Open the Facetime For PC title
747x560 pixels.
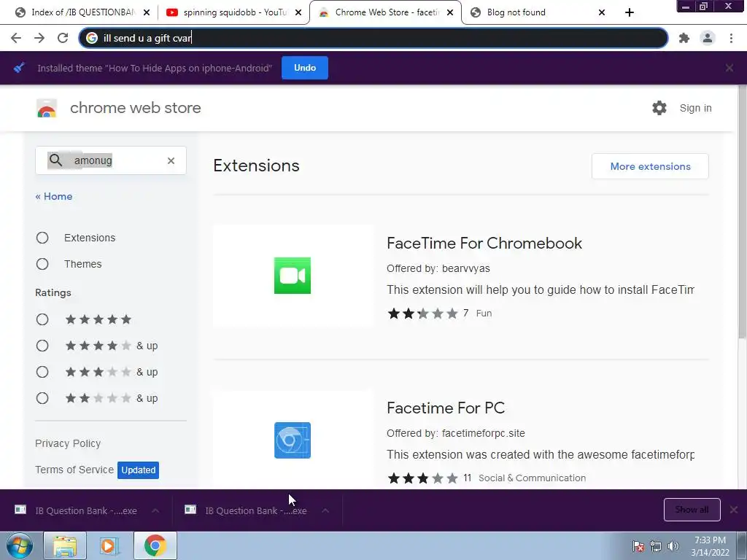446,408
